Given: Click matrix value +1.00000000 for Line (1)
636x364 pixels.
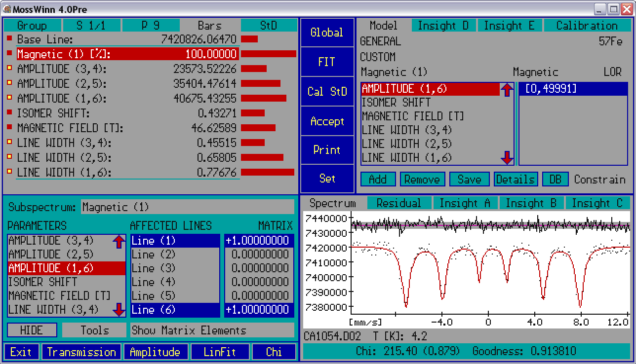Looking at the screenshot, I should pyautogui.click(x=259, y=241).
